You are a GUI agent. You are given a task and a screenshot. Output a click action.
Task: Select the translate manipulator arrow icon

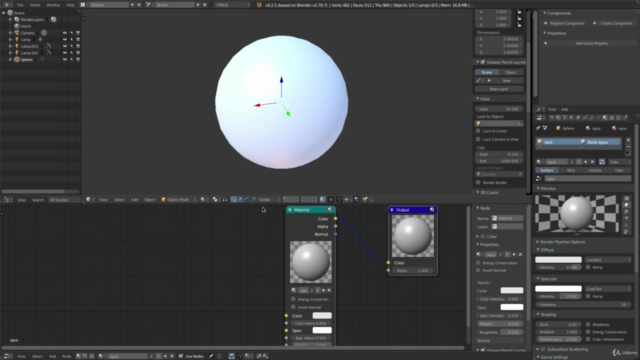click(240, 200)
